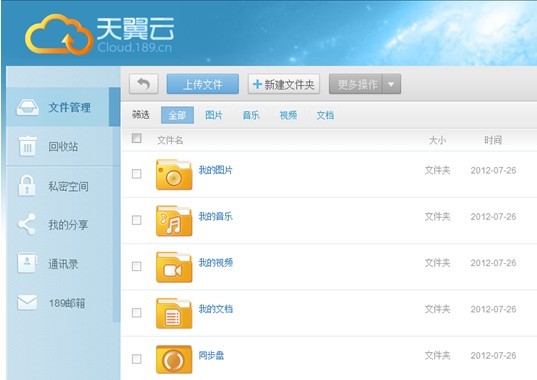Viewport: 537px width, 380px height.
Task: Click the 新建文件夹 button
Action: click(284, 84)
